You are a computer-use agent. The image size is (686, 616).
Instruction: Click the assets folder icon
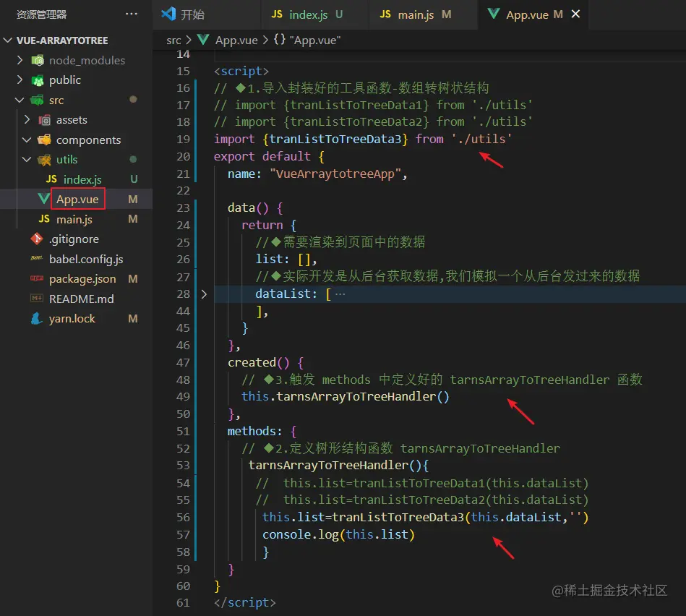[44, 120]
